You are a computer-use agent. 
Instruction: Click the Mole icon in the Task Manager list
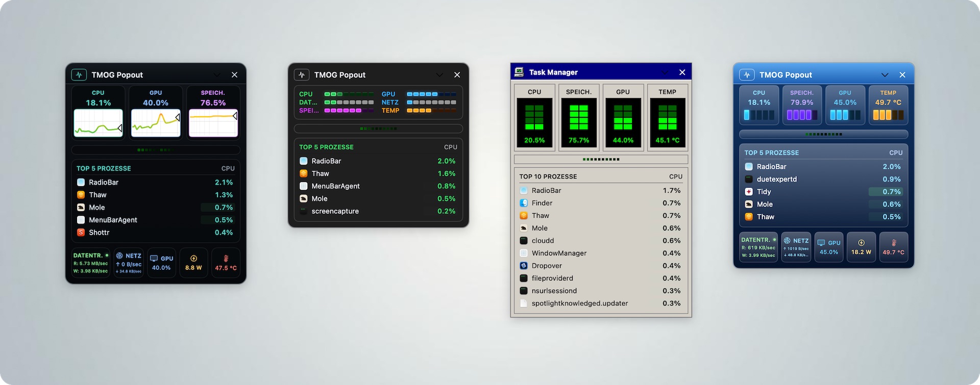[524, 228]
